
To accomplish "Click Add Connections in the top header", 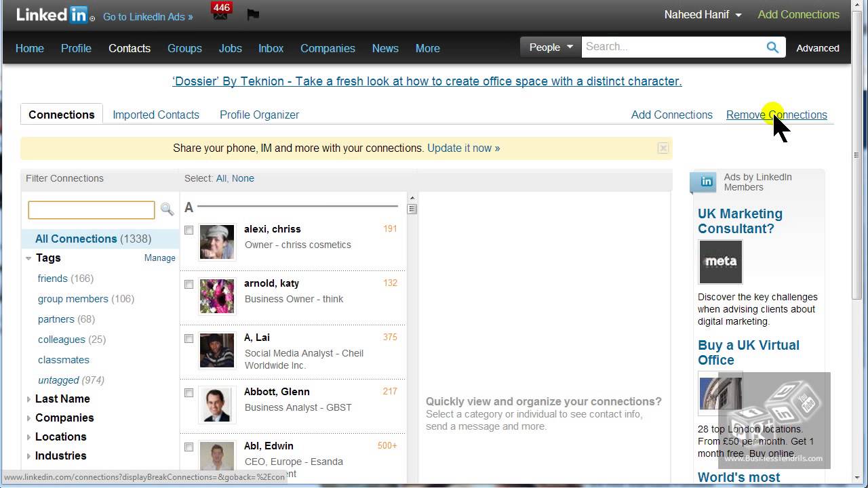I will pos(798,14).
